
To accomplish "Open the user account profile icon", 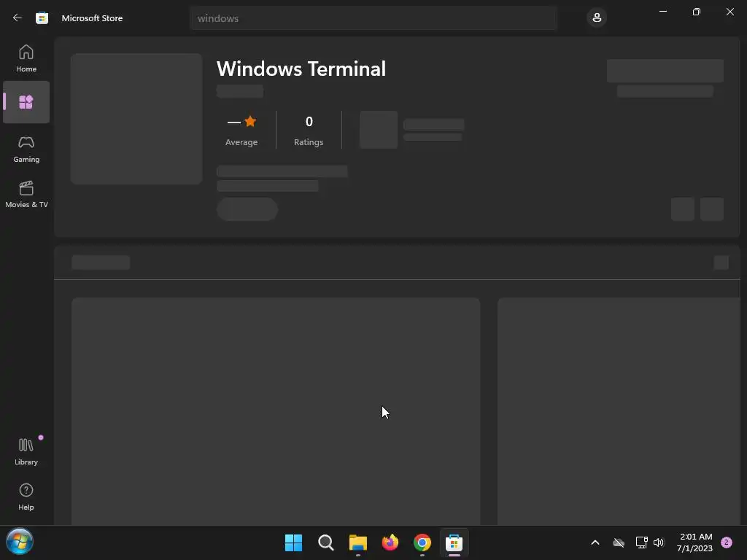I will tap(597, 18).
